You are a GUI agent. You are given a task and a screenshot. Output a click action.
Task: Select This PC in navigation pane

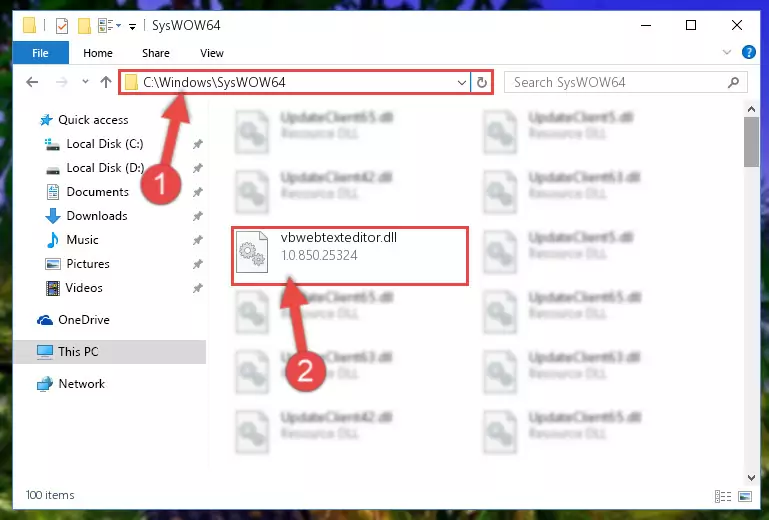[78, 352]
